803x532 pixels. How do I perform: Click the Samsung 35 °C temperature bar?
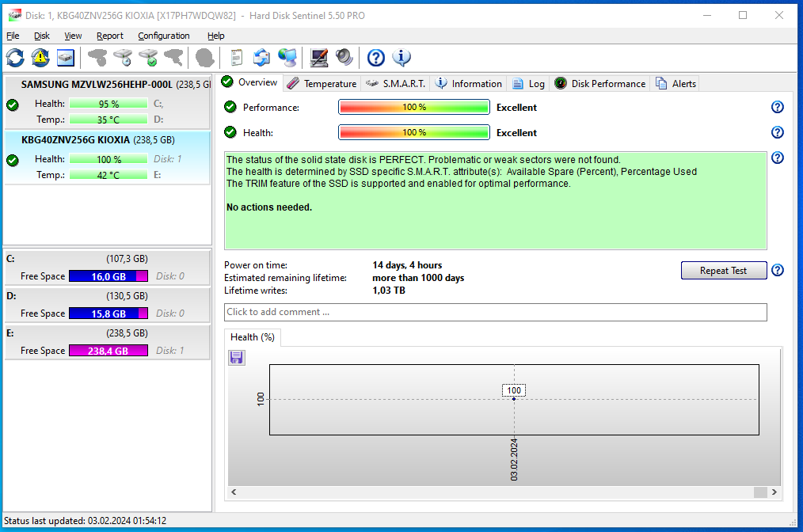[x=108, y=120]
